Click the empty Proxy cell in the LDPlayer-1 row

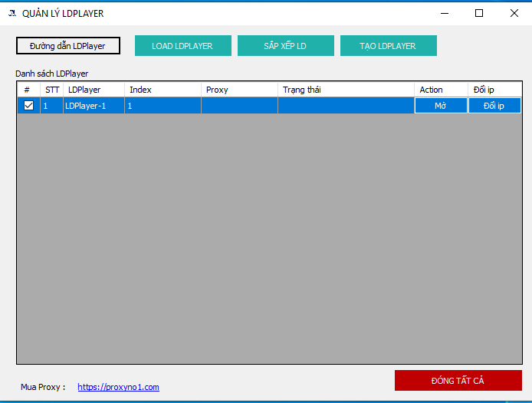(239, 106)
